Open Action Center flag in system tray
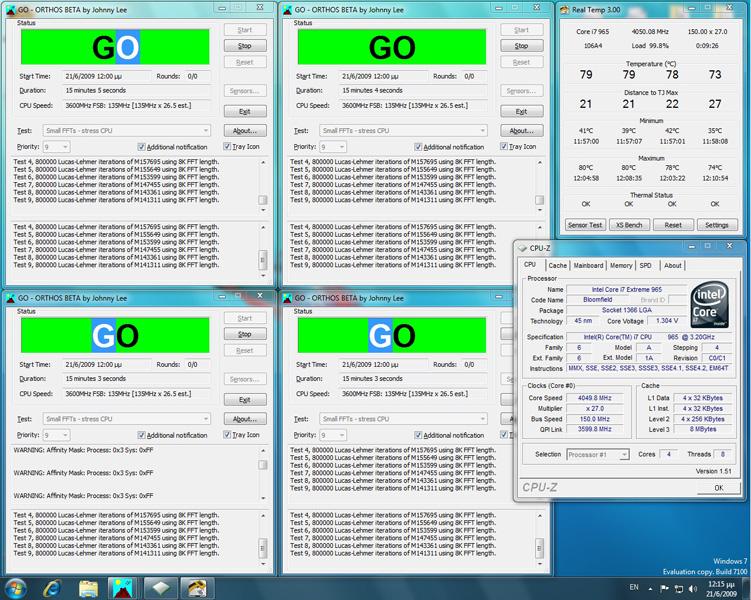This screenshot has width=751, height=600. pyautogui.click(x=664, y=589)
